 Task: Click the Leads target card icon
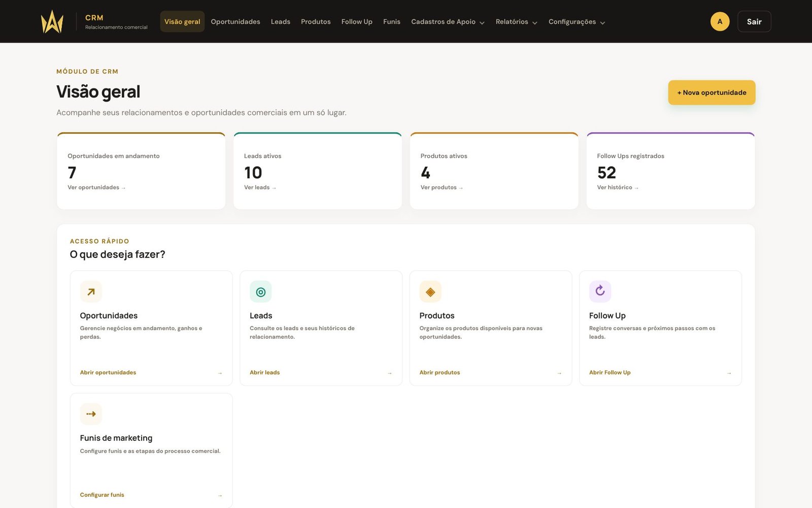pos(261,292)
